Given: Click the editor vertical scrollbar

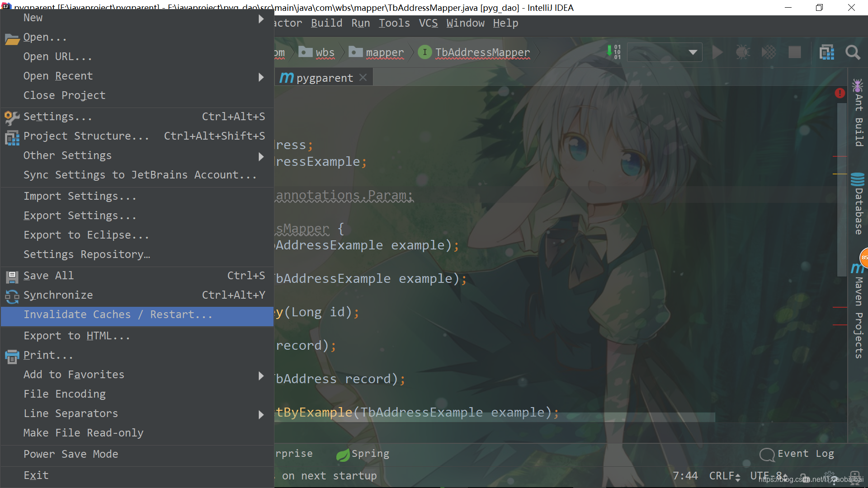Looking at the screenshot, I should coord(841,190).
